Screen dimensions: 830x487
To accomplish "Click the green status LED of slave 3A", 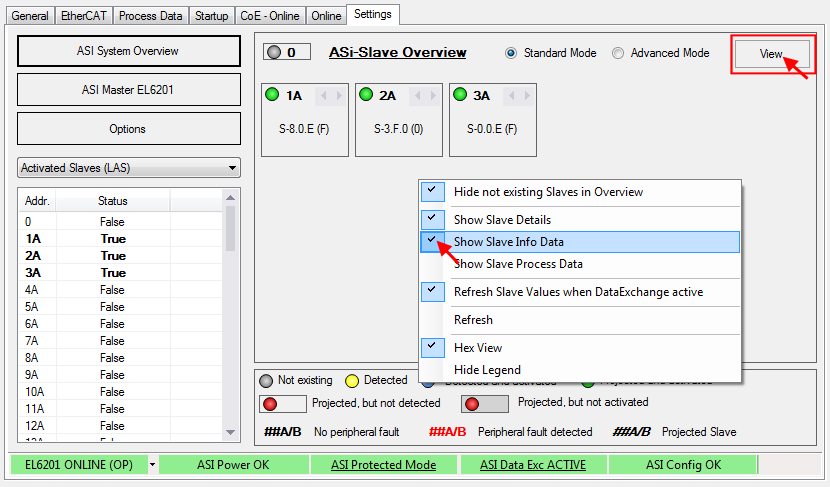I will tap(460, 95).
